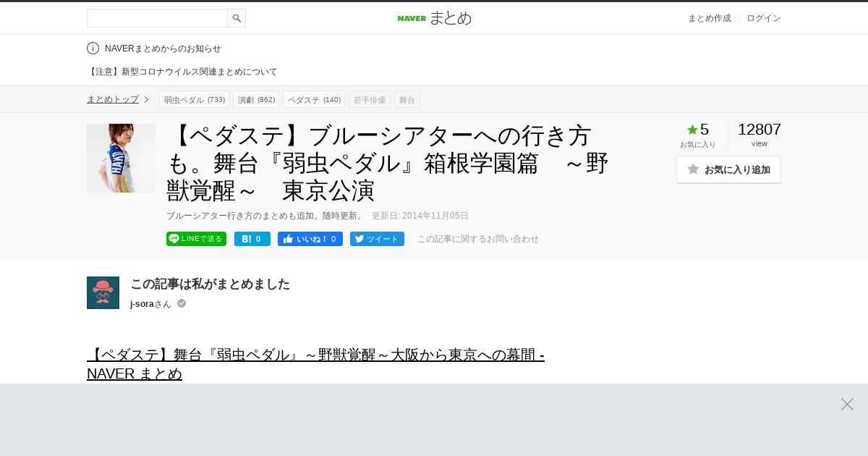Click the Hatena B! bookmark button

coord(252,239)
